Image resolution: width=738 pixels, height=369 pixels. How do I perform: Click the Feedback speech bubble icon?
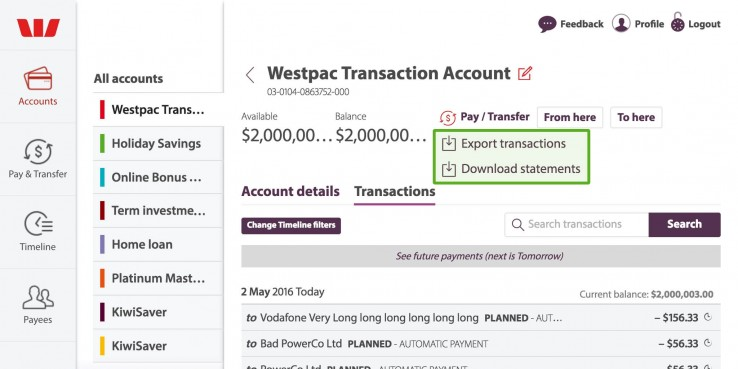[x=547, y=24]
